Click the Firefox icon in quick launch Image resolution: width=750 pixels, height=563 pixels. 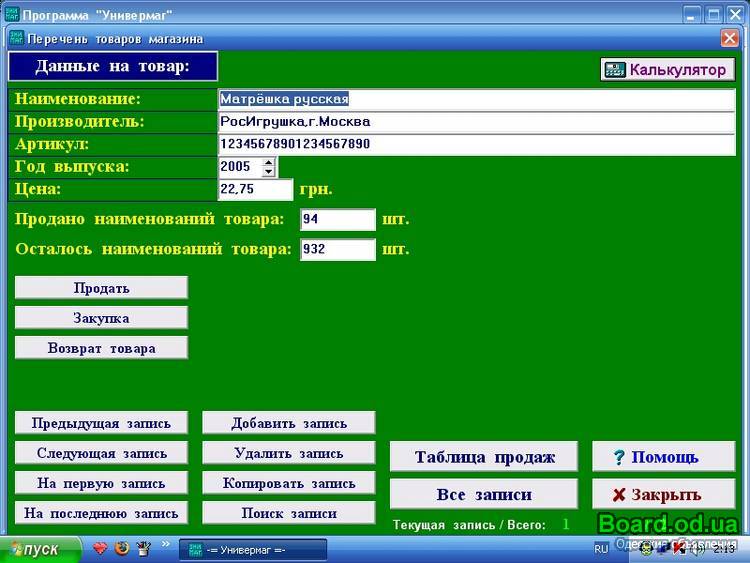[x=122, y=548]
